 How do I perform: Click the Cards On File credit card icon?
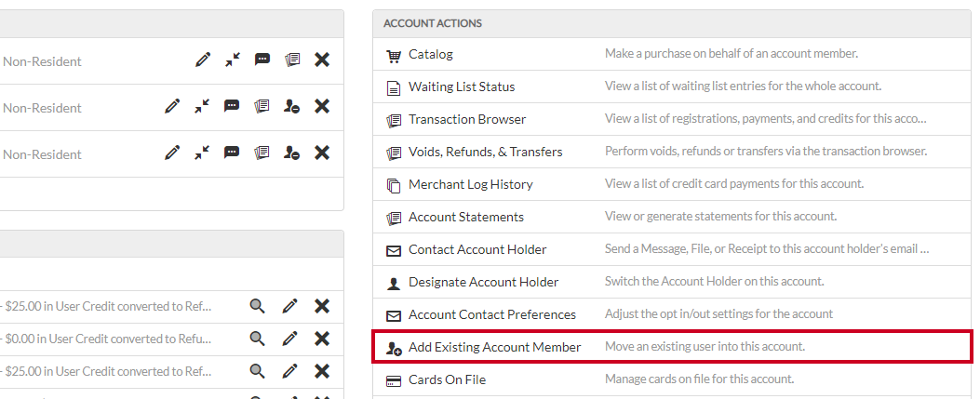coord(393,381)
